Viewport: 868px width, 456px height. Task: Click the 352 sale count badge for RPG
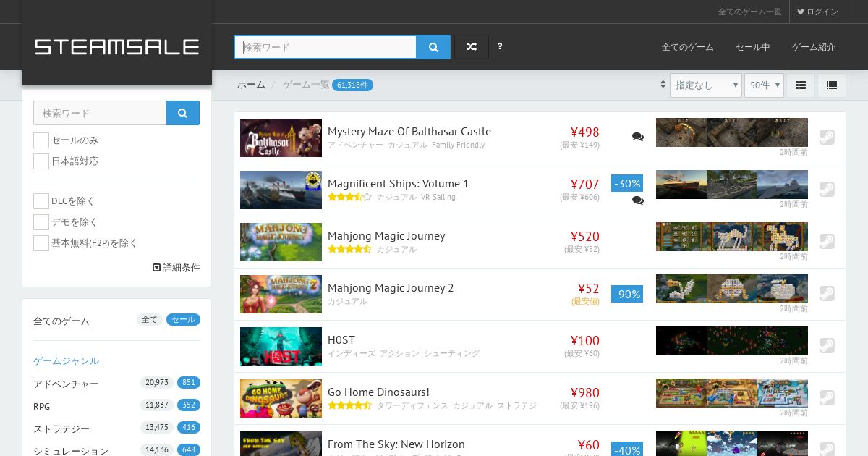pyautogui.click(x=189, y=405)
